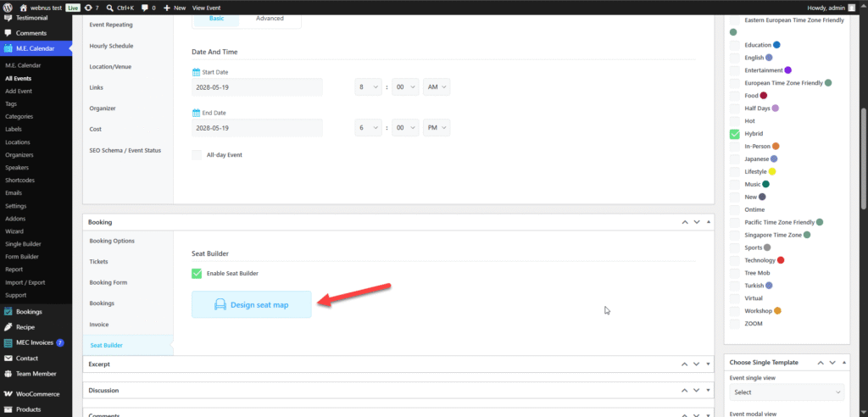This screenshot has height=417, width=868.
Task: Open the MEC Invoices sidebar icon
Action: pos(8,342)
